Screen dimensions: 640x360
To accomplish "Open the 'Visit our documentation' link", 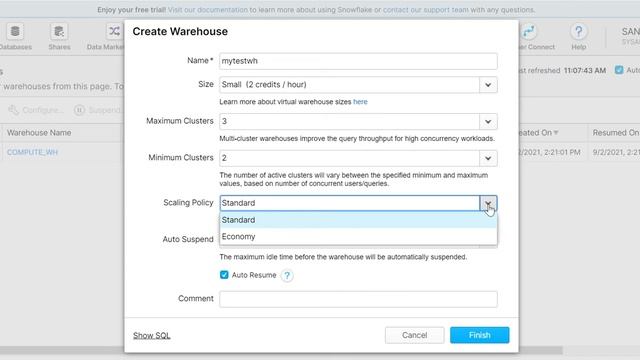I will pos(208,9).
